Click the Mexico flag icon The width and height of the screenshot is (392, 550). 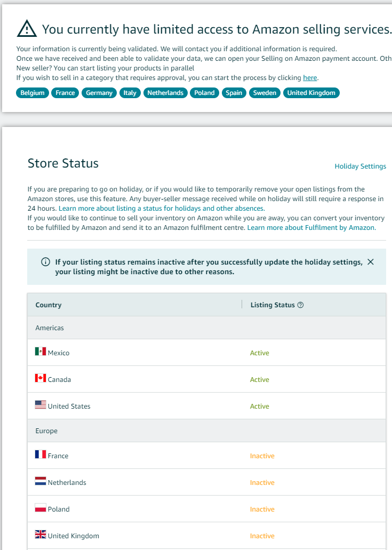(x=41, y=351)
